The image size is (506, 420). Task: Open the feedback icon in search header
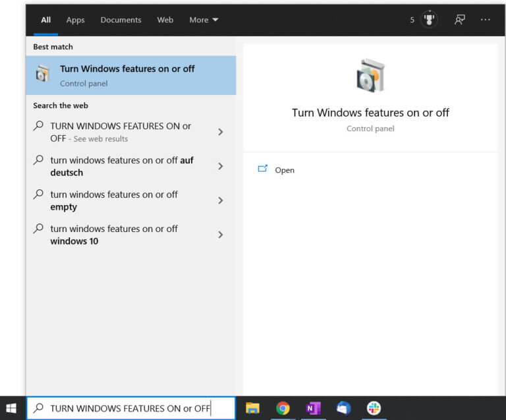pyautogui.click(x=460, y=20)
